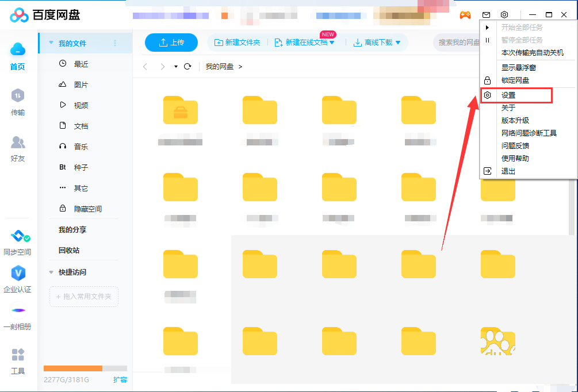
Task: Click the three-dot more icon beside 我的文件
Action: (x=115, y=43)
